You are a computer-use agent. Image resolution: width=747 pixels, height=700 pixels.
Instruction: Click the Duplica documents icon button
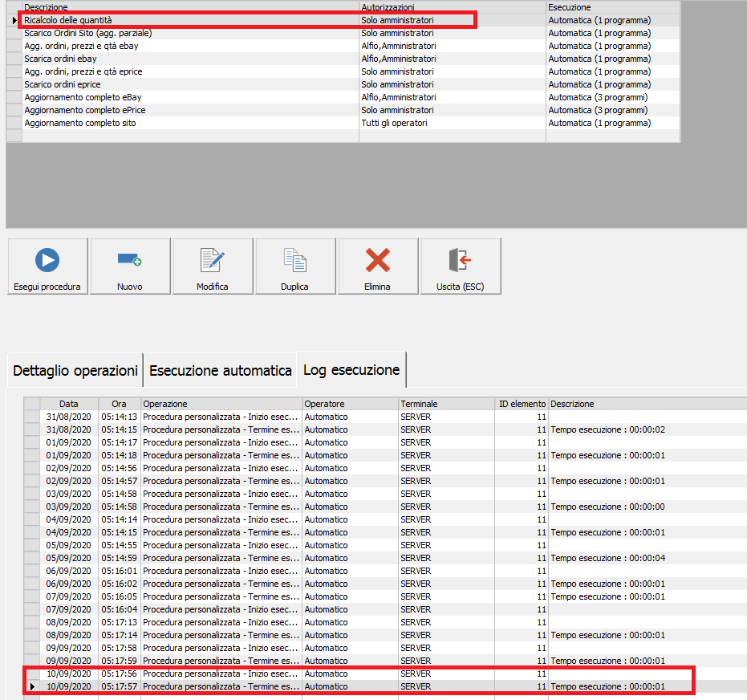click(x=295, y=267)
